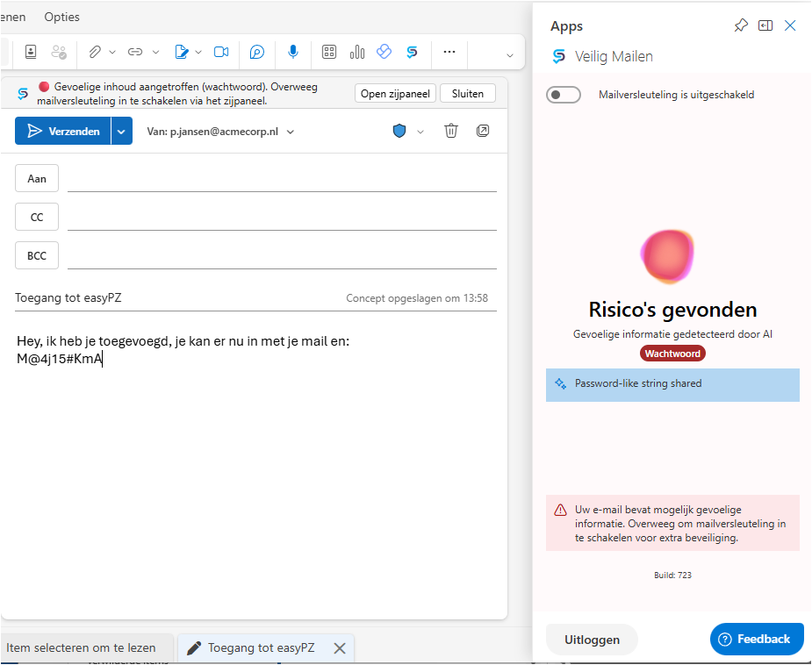Click the Open zijpaneel button

395,94
